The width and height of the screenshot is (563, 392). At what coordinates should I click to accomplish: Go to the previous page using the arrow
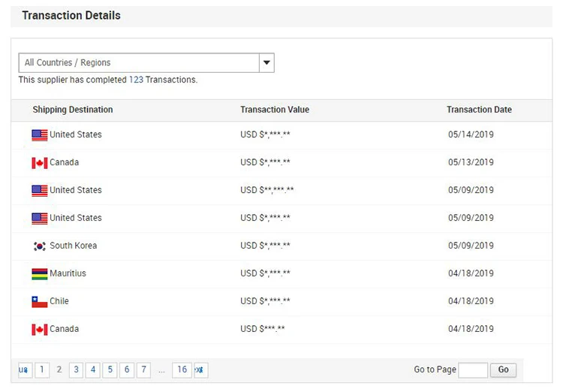25,369
